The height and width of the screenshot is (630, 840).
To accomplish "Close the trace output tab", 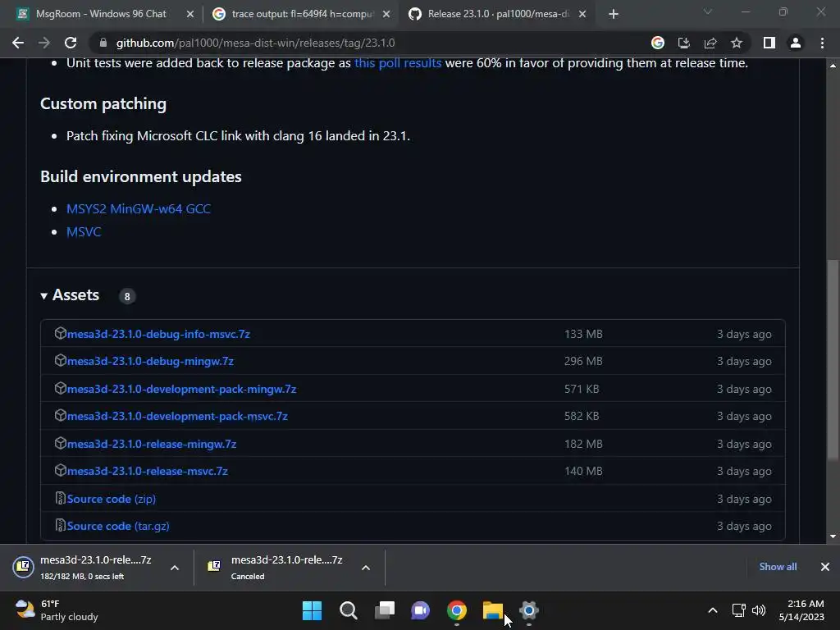I will (386, 14).
